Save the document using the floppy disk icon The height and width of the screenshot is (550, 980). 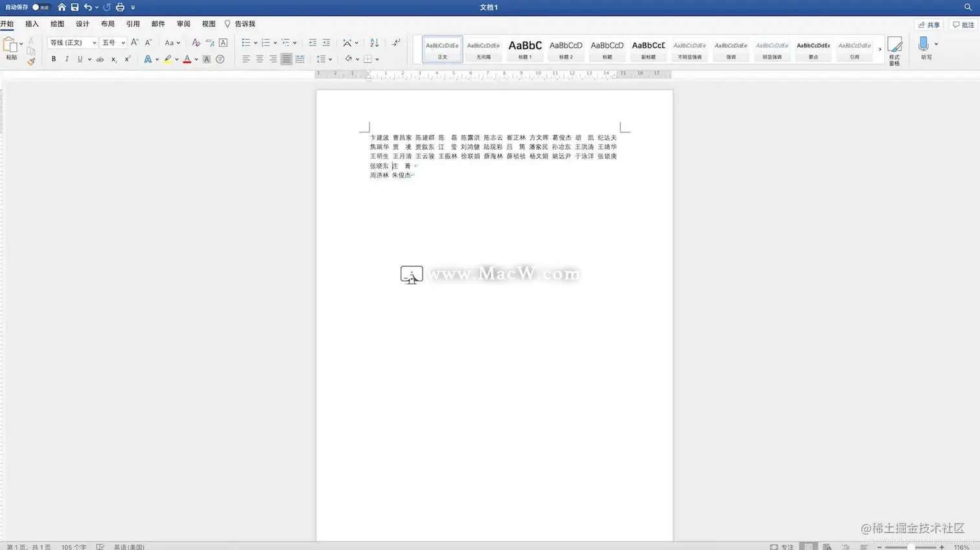75,7
